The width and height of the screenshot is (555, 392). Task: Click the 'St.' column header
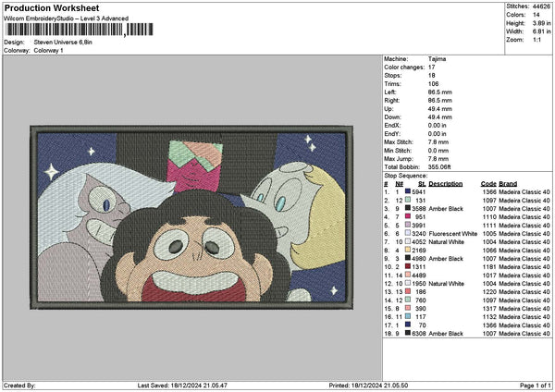pos(422,184)
